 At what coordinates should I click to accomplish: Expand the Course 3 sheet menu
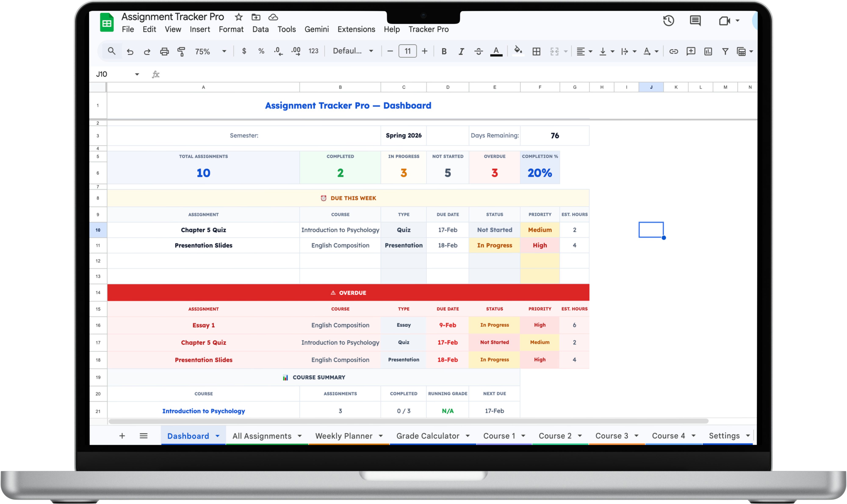click(x=637, y=435)
